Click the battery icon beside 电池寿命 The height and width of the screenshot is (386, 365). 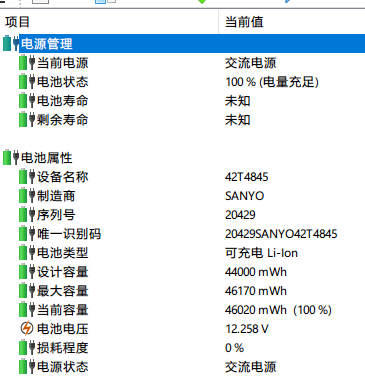pyautogui.click(x=27, y=101)
